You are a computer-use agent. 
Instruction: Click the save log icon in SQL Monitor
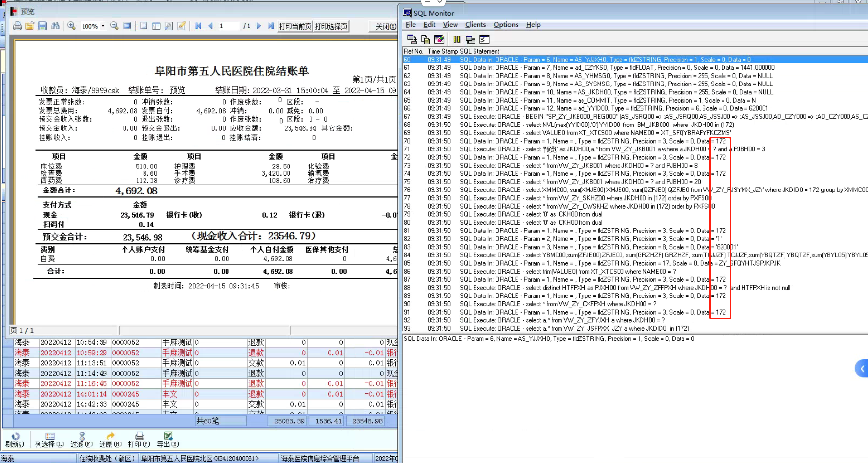(x=412, y=40)
